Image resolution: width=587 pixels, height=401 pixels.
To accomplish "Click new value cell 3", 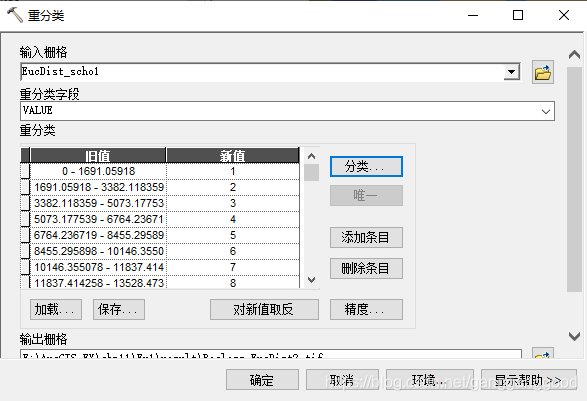I will click(x=232, y=203).
